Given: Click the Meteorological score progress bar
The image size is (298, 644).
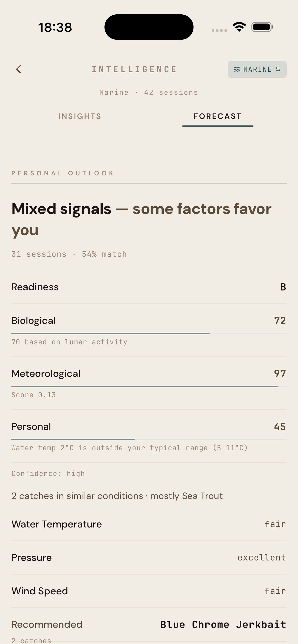Looking at the screenshot, I should (x=149, y=386).
